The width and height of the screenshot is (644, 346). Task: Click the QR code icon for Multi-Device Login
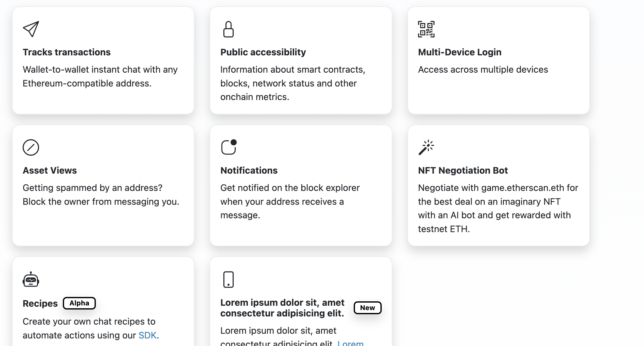(x=426, y=29)
